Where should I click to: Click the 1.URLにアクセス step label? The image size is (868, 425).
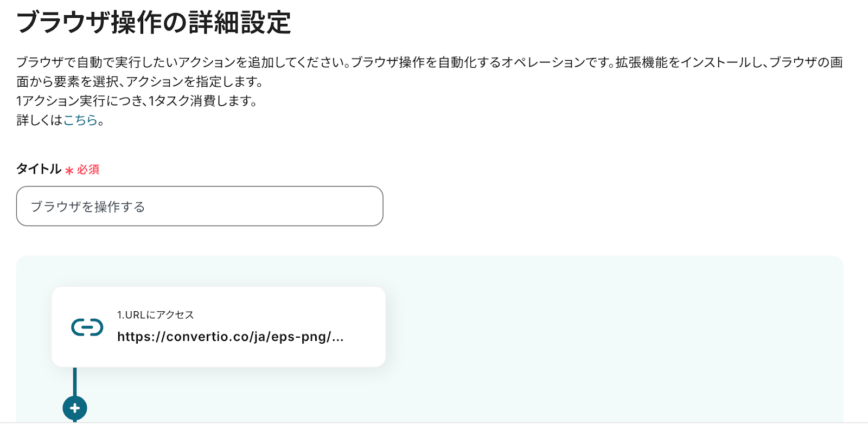coord(155,315)
